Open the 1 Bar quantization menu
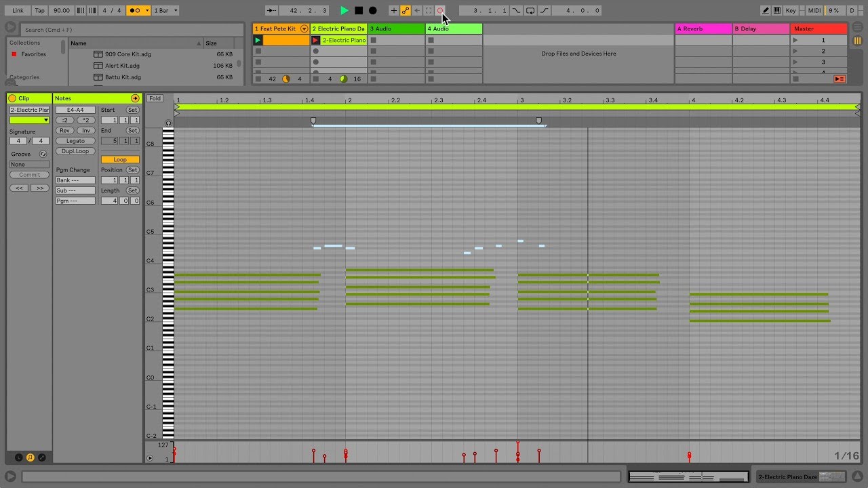This screenshot has width=868, height=488. coord(165,11)
